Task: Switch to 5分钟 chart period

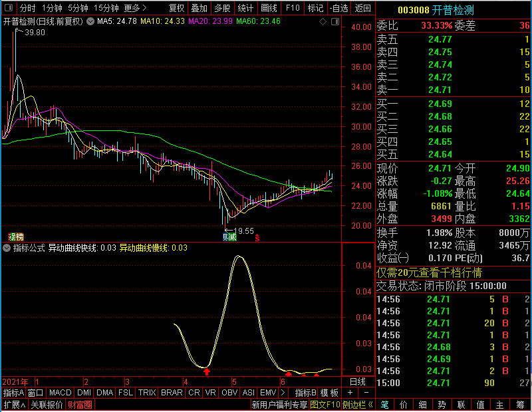Action: (78, 8)
